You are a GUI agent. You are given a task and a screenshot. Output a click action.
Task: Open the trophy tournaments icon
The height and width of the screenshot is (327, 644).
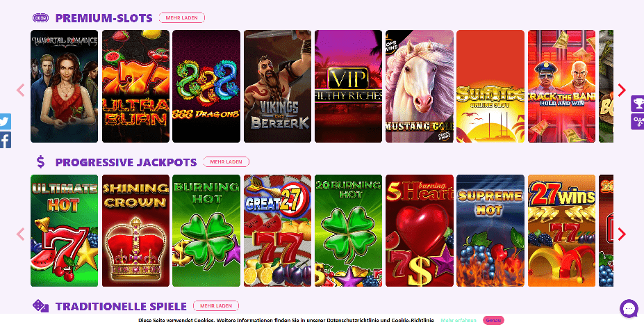[638, 104]
